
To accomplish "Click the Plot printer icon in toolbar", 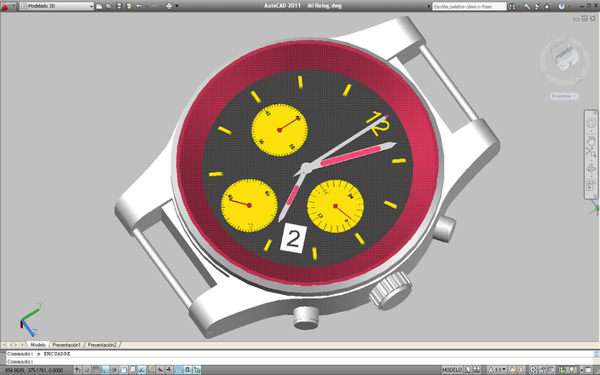I will pyautogui.click(x=169, y=6).
